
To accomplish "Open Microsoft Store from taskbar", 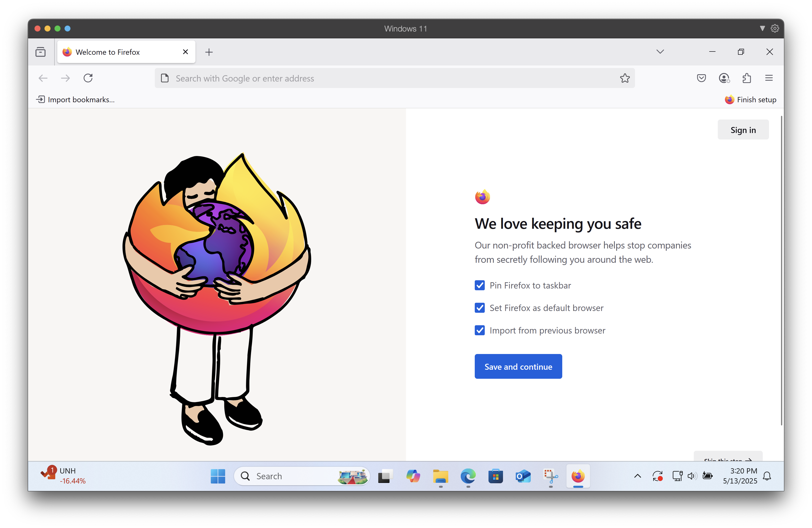I will click(495, 476).
